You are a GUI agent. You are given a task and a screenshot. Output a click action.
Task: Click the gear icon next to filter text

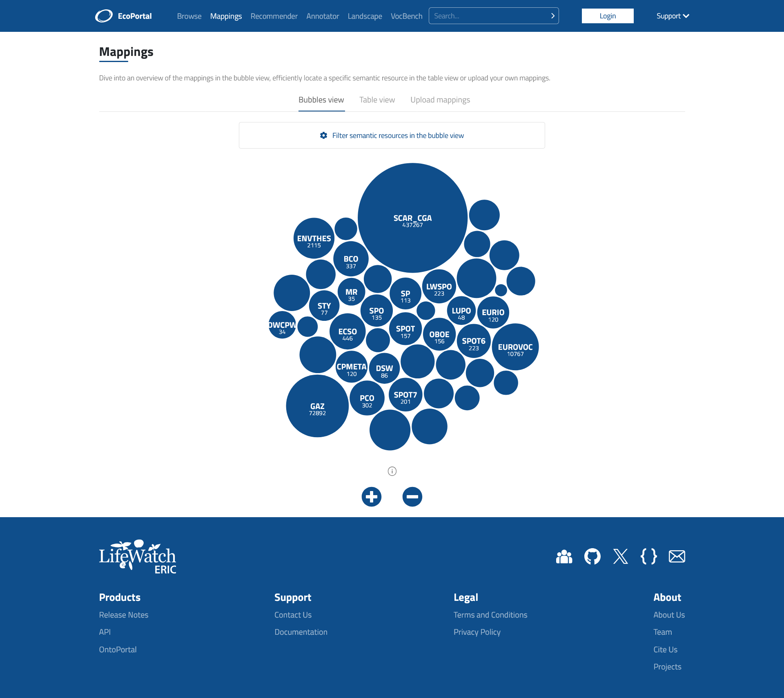click(323, 135)
